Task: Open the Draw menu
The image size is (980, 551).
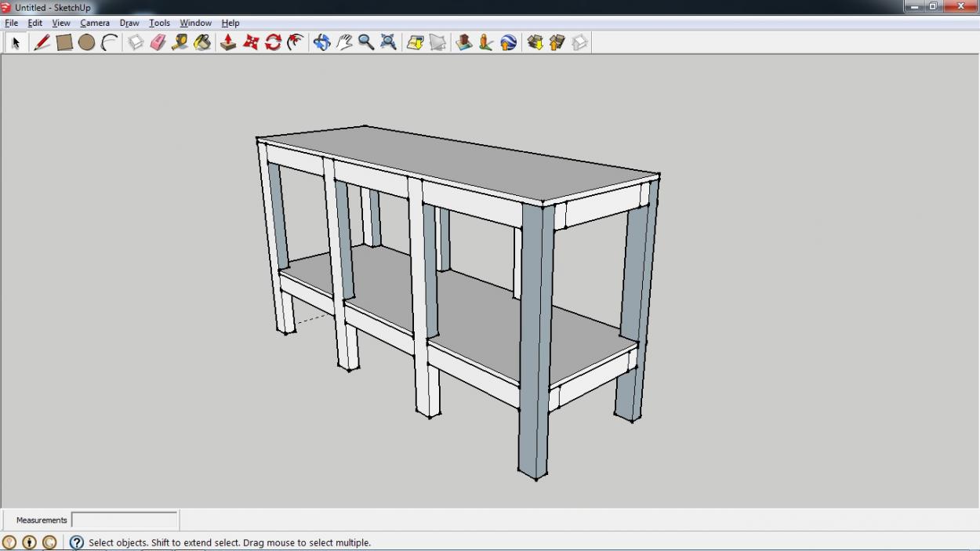Action: point(129,23)
